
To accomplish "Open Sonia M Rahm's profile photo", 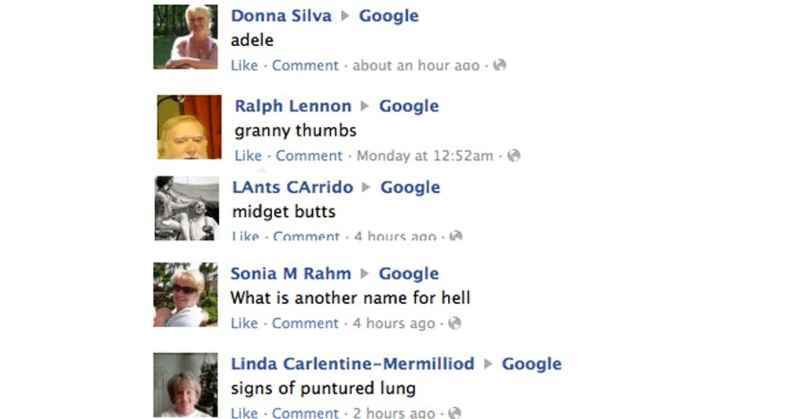I will 185,295.
